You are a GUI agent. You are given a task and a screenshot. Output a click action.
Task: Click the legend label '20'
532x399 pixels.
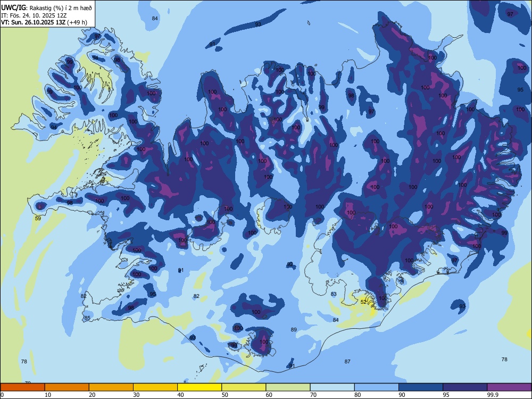[92, 395]
